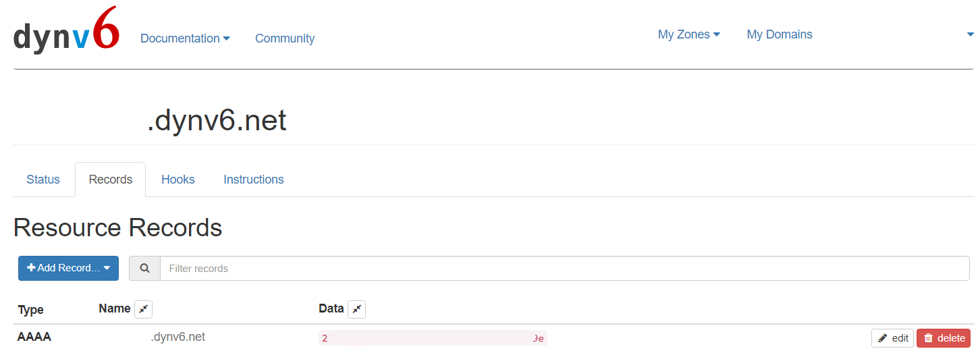Click the pencil icon to edit AAAA record
Image resolution: width=980 pixels, height=353 pixels.
[x=882, y=338]
